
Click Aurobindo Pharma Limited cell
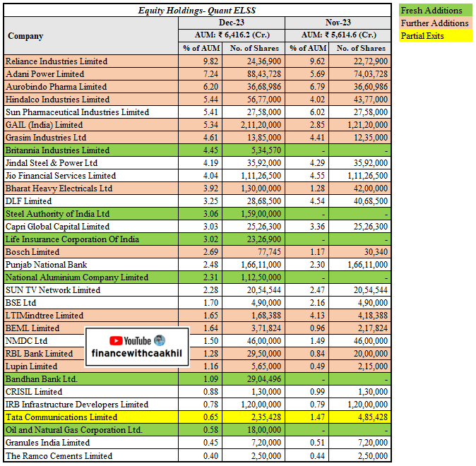pos(91,87)
